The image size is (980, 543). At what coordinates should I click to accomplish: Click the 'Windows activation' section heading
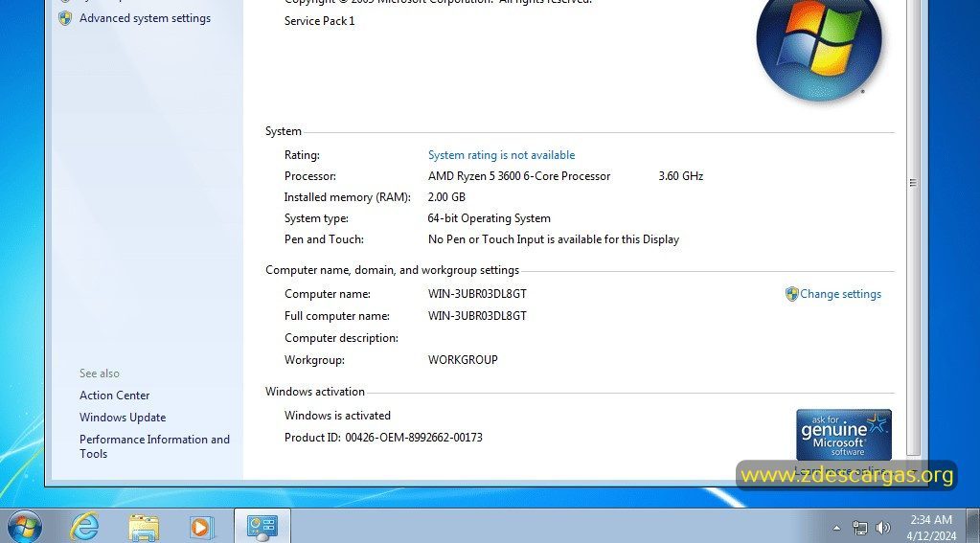point(314,391)
